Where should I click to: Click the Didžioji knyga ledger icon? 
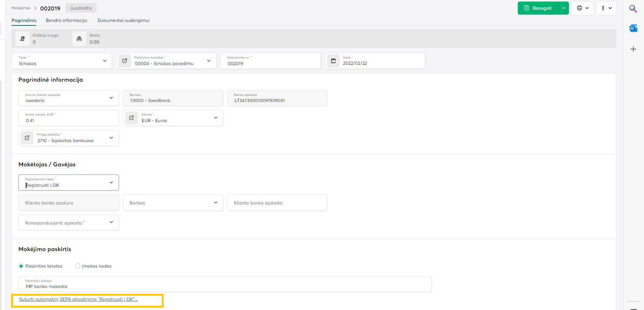(x=22, y=39)
